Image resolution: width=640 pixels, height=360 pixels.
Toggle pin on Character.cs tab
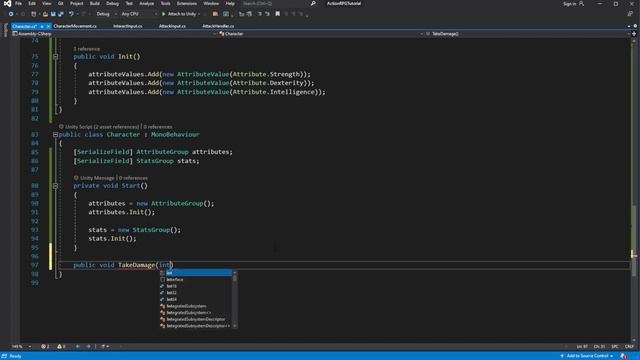42,27
